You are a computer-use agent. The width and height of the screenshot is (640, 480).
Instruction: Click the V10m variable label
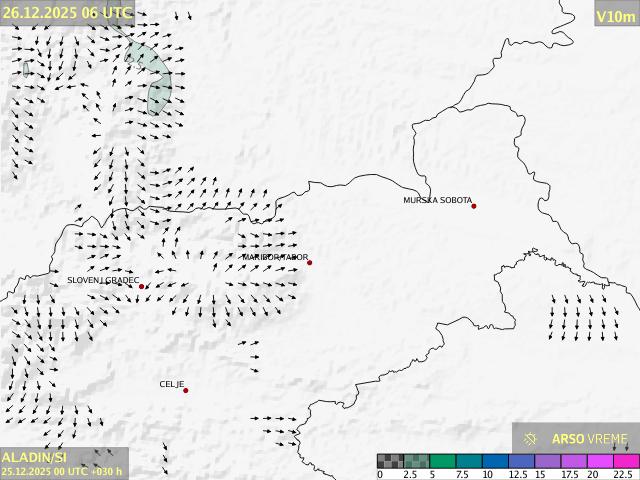616,16
